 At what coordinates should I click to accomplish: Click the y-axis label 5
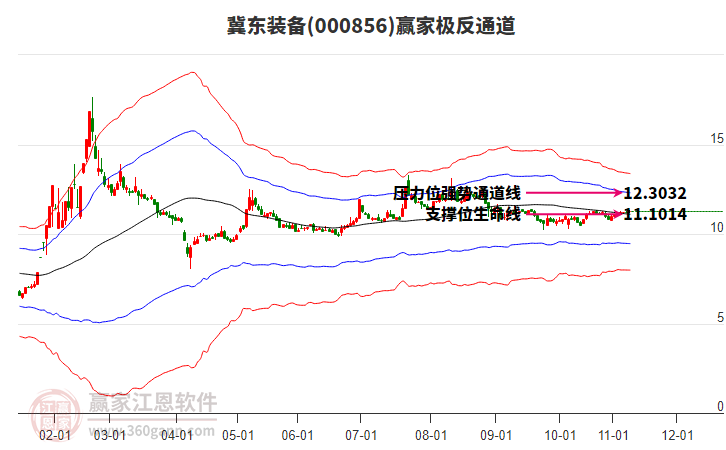click(720, 317)
